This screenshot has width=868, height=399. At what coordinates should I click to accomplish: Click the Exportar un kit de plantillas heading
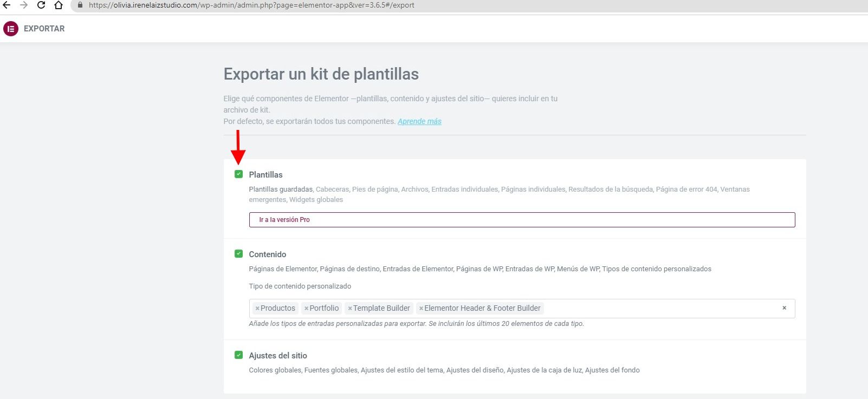[321, 74]
